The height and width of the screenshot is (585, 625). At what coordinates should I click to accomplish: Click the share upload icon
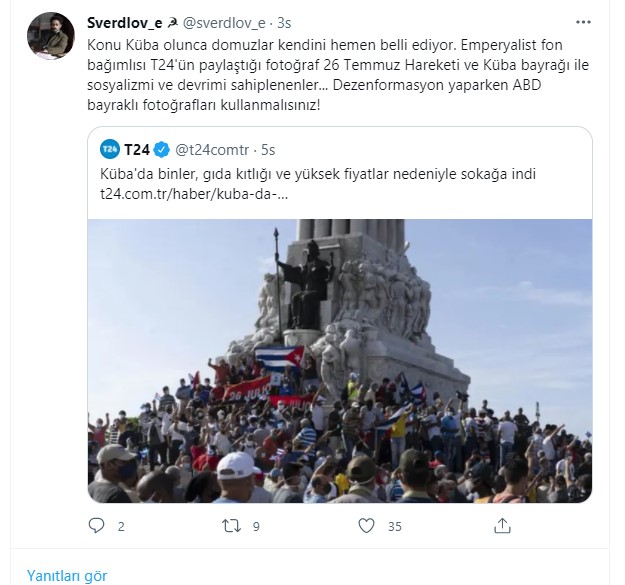[502, 526]
